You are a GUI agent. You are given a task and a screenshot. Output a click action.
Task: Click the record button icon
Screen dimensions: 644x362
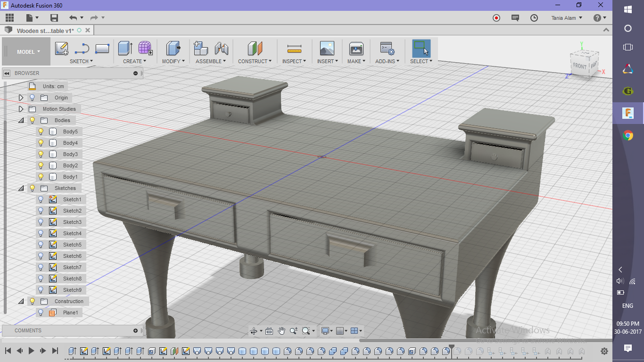coord(496,18)
